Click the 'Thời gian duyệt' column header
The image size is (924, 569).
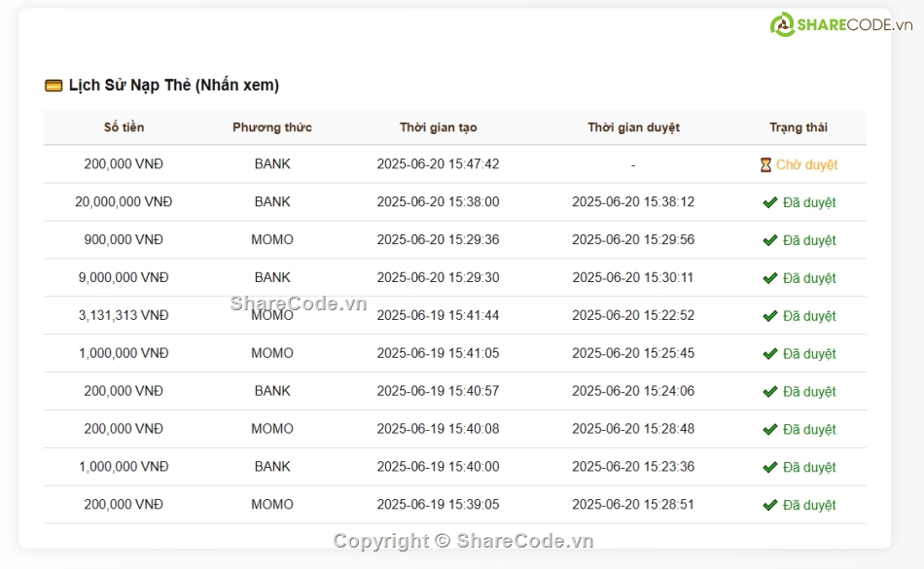coord(633,127)
